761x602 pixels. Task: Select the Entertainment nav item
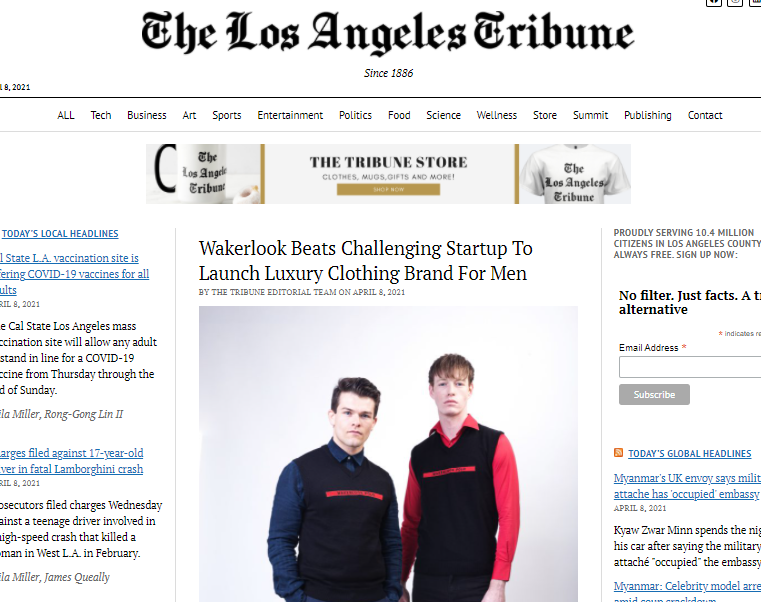tap(290, 115)
